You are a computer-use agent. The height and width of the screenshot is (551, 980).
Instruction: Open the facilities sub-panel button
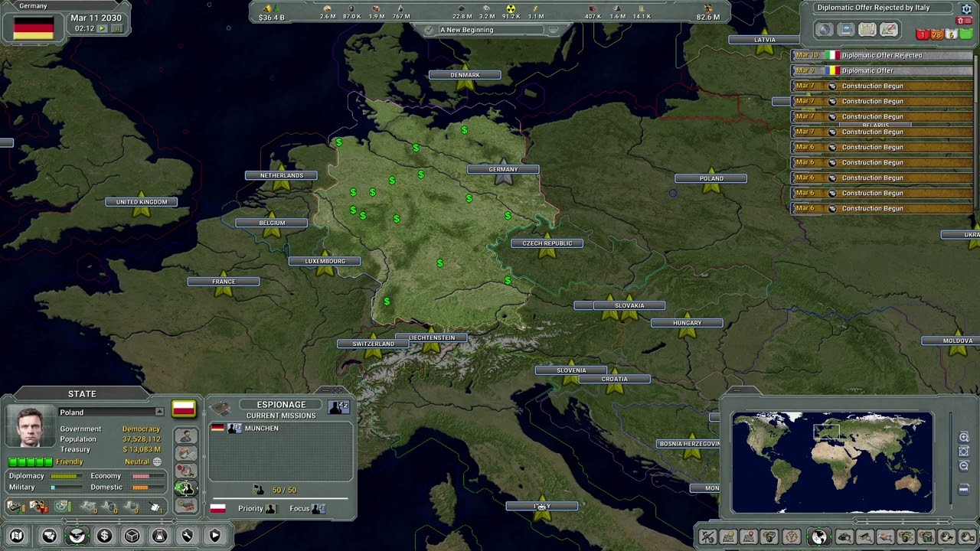(186, 505)
